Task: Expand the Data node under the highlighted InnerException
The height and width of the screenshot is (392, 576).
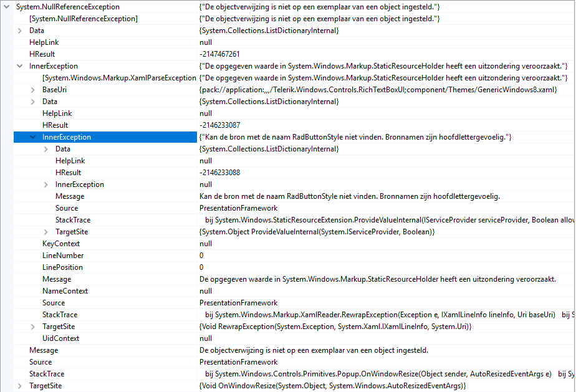Action: [x=46, y=149]
